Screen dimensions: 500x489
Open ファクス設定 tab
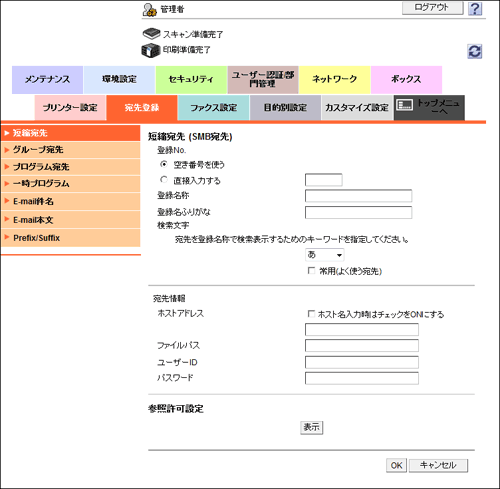coord(214,108)
